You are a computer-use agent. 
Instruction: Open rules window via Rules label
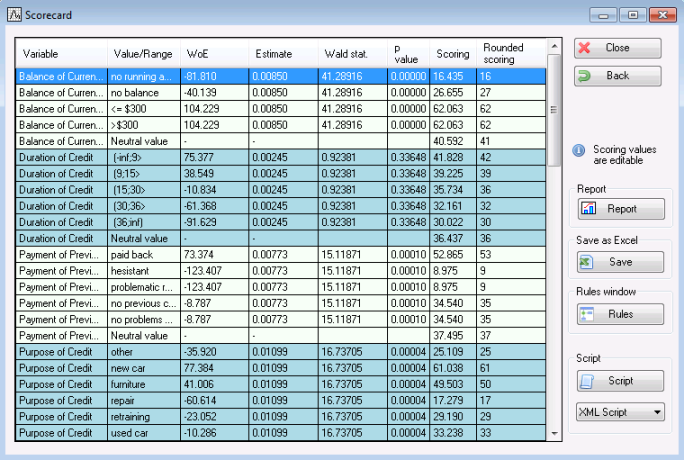coord(621,314)
